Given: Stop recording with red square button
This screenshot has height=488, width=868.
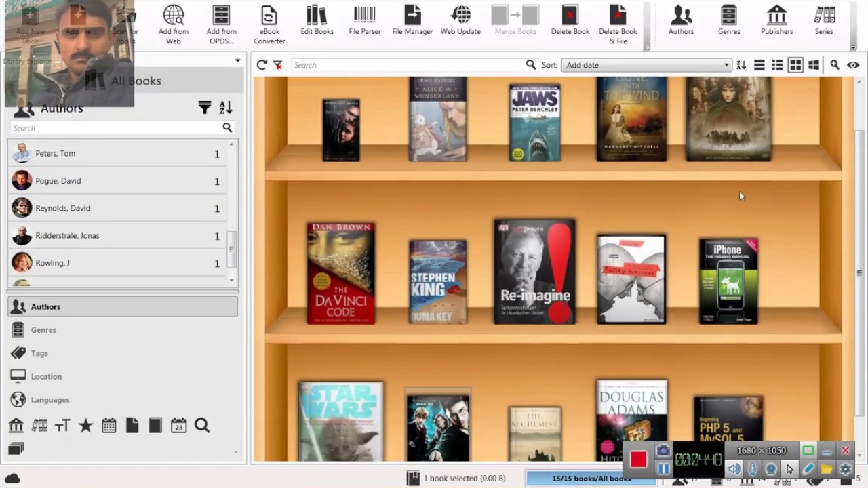Looking at the screenshot, I should pos(639,460).
